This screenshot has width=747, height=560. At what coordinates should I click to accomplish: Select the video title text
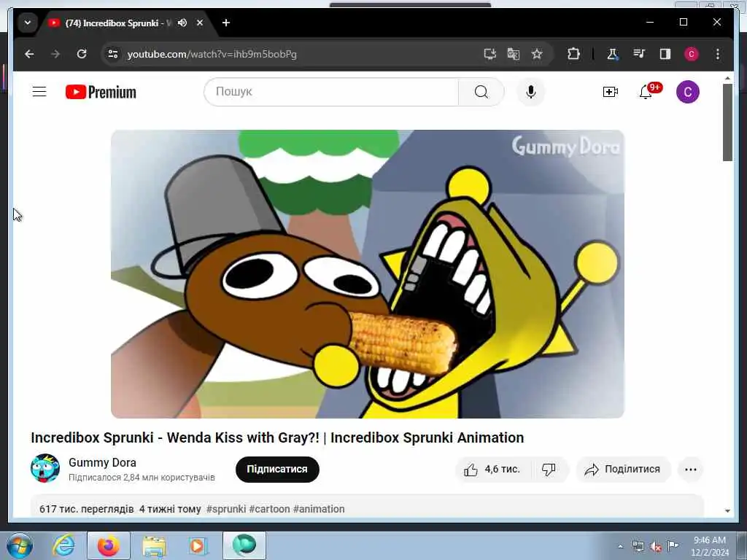tap(277, 437)
